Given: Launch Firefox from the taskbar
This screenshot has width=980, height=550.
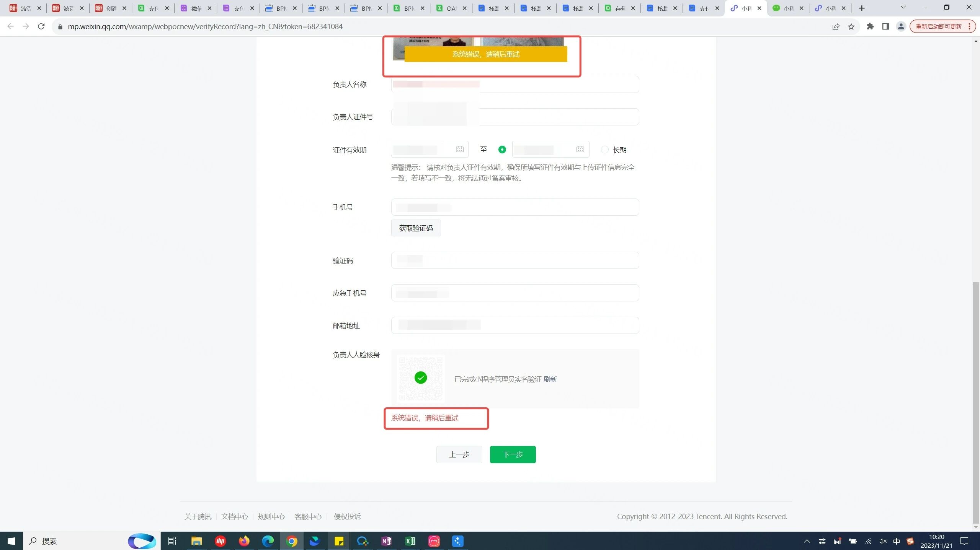Looking at the screenshot, I should point(244,541).
